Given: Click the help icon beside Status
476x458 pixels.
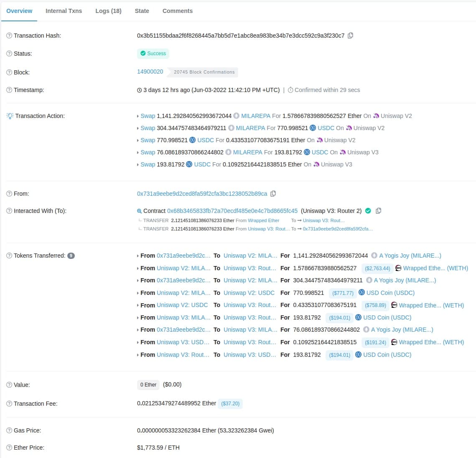Looking at the screenshot, I should [9, 54].
